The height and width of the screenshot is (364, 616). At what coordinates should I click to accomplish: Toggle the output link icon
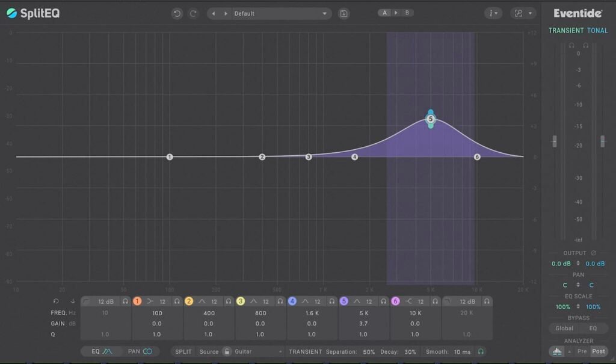594,253
